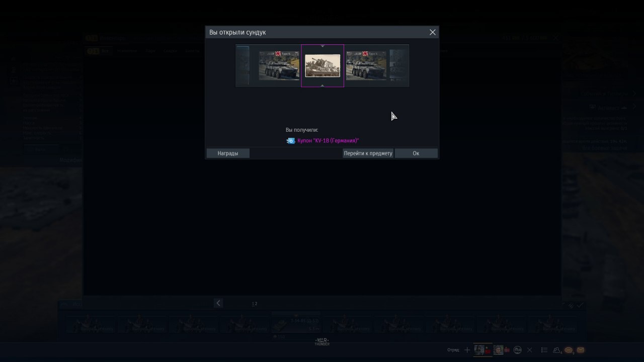Select the second squad member avatar
The image size is (644, 362).
[x=498, y=350]
